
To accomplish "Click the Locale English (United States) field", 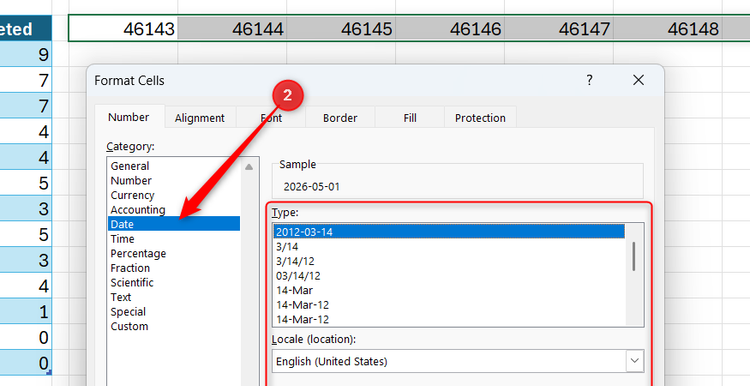I will 458,361.
